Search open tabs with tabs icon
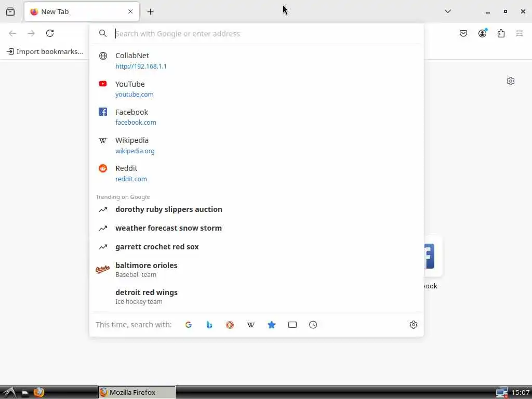This screenshot has width=532, height=399. tap(292, 325)
